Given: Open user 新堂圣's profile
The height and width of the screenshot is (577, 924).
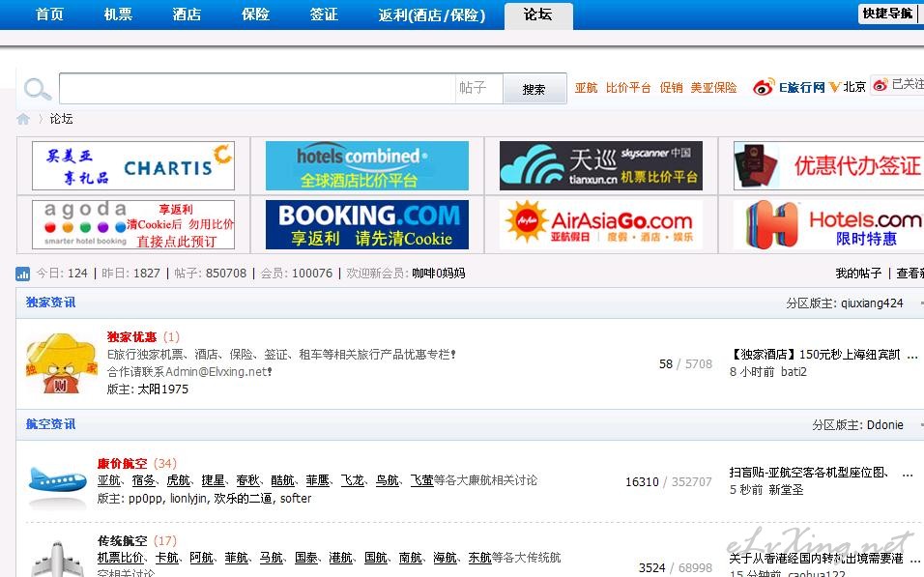Looking at the screenshot, I should [x=786, y=490].
